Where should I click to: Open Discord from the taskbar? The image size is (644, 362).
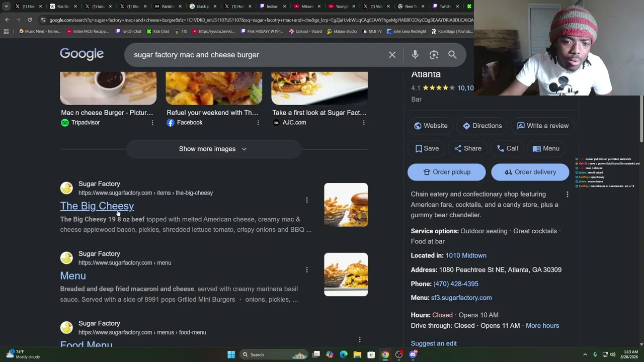413,354
